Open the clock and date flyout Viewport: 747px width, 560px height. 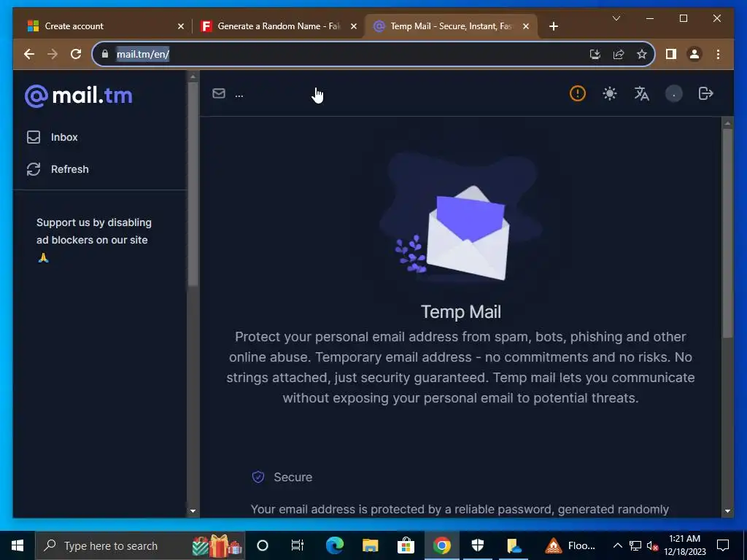tap(685, 545)
